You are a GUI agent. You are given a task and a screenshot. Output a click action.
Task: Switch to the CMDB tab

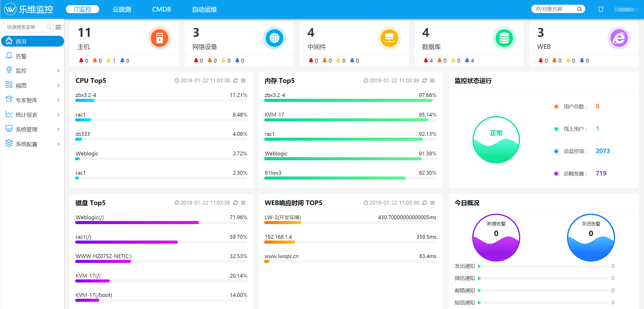[161, 9]
